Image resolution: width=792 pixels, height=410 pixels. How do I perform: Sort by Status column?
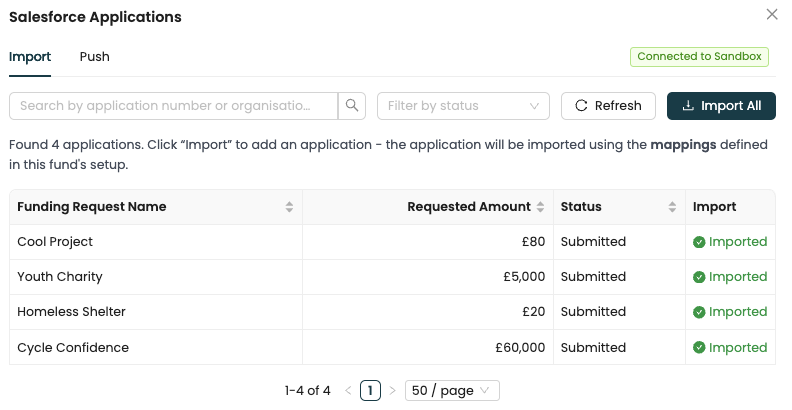click(619, 207)
